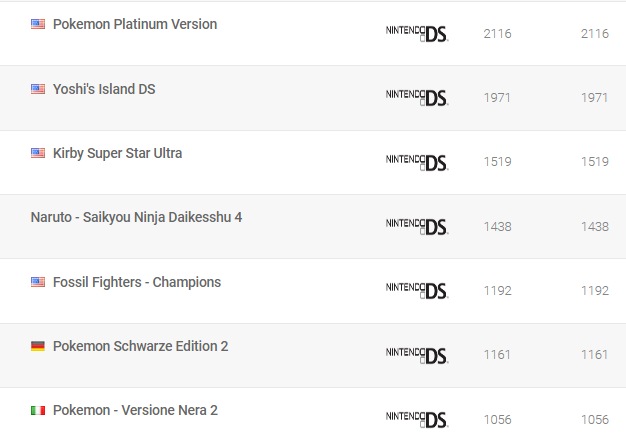Click German flag beside Pokemon Schwarze Edition 2
Viewport: 626px width, 448px height.
click(x=38, y=346)
